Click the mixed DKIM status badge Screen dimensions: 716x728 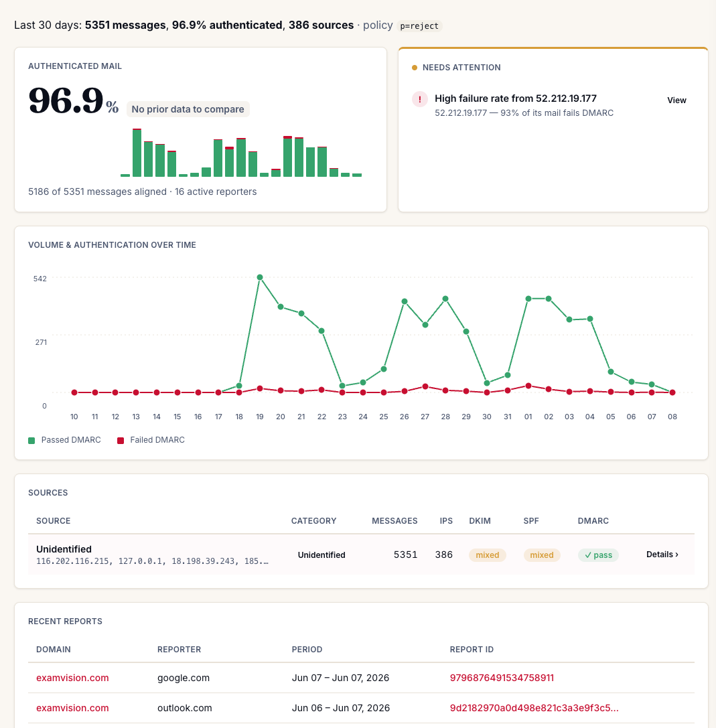[x=487, y=555]
